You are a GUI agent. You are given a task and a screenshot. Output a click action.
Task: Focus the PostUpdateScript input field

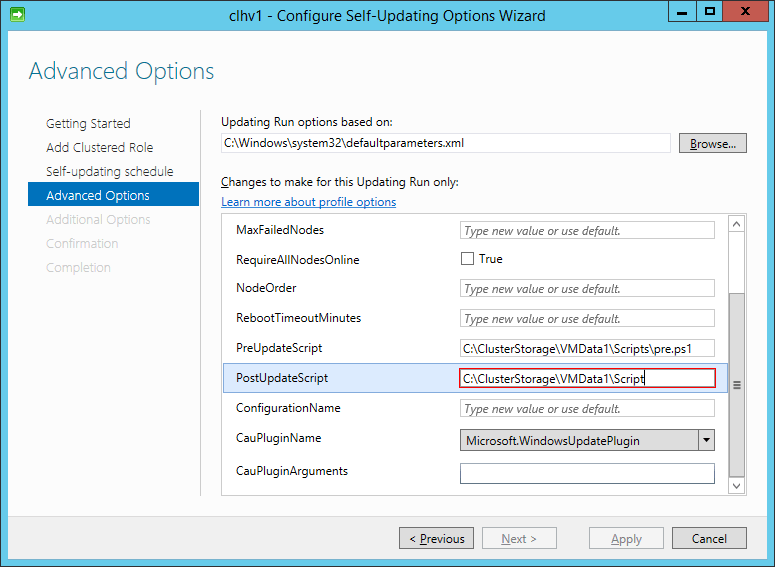click(587, 379)
